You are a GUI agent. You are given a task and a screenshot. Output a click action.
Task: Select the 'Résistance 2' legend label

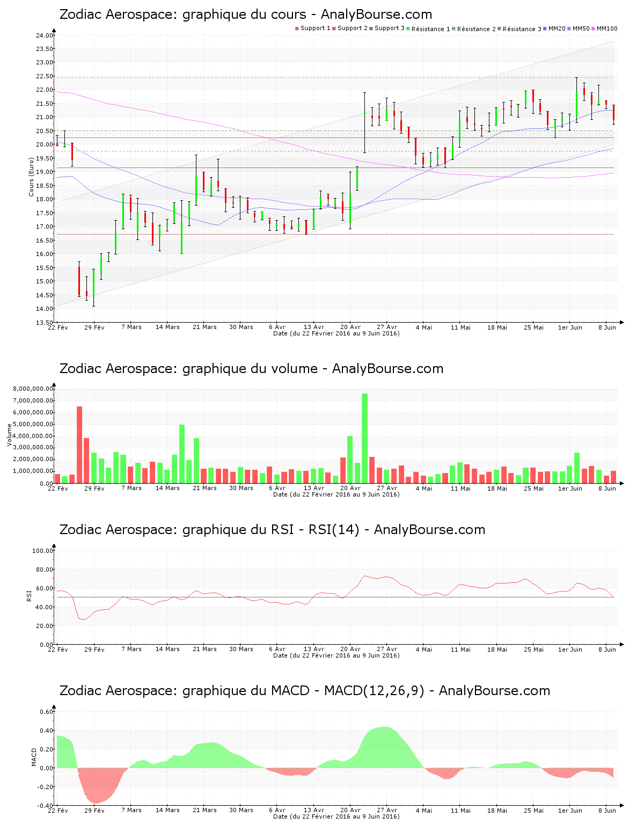pos(477,29)
